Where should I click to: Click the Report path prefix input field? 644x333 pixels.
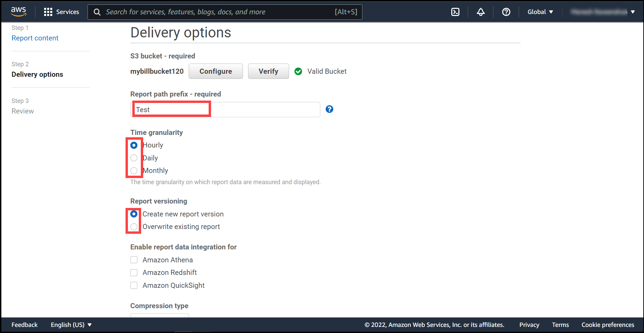coord(225,109)
